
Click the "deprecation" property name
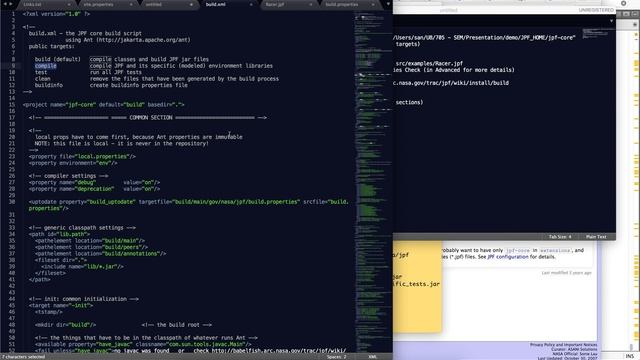coord(94,189)
